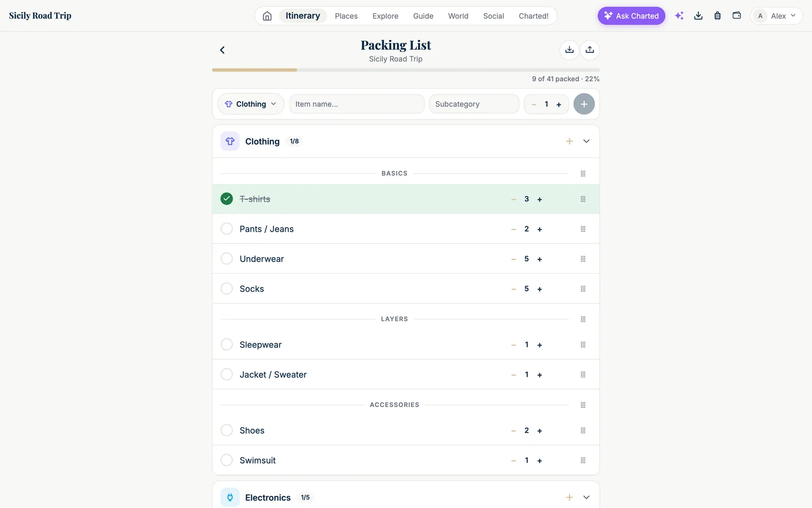The height and width of the screenshot is (508, 812).
Task: Open the Explore tab
Action: 385,16
